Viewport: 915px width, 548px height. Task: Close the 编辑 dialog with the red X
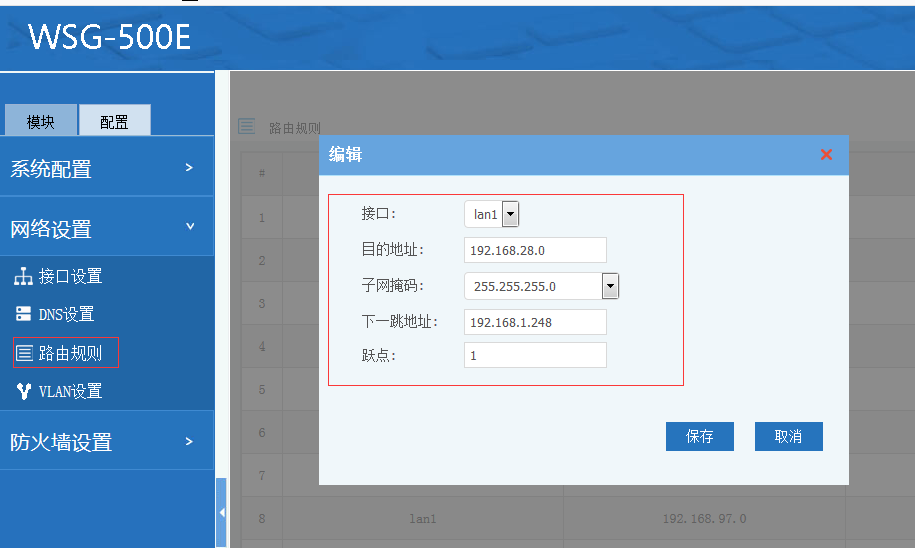[x=826, y=154]
